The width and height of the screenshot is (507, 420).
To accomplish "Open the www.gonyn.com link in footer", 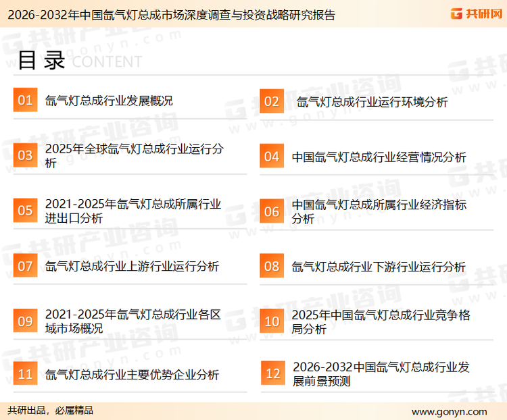I will tap(449, 412).
